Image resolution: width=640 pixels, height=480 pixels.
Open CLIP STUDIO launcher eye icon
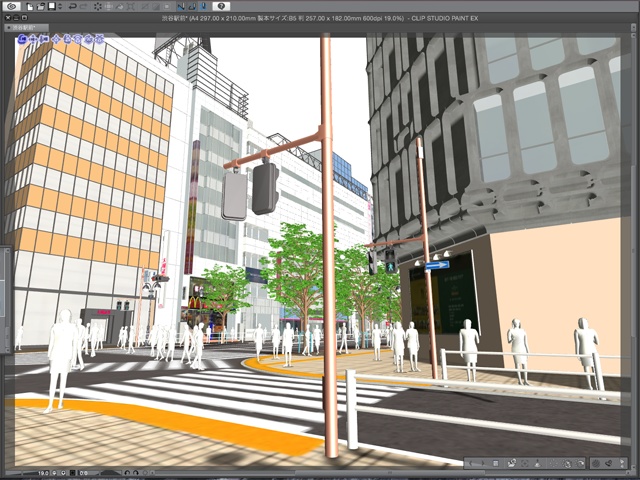[12, 7]
